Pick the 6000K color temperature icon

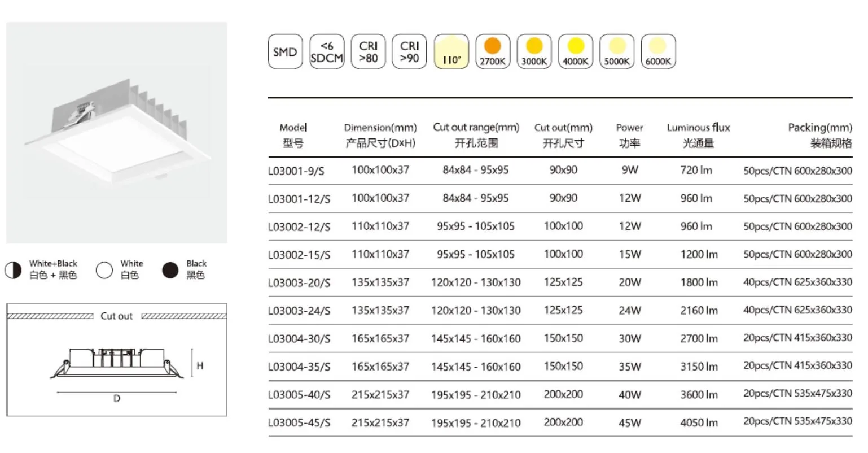click(658, 52)
